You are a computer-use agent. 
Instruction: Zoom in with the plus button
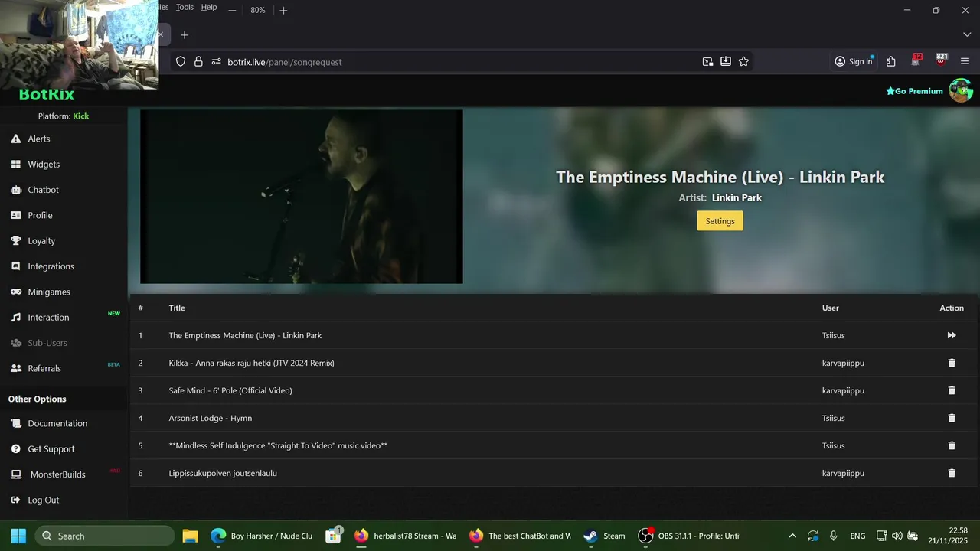coord(283,11)
